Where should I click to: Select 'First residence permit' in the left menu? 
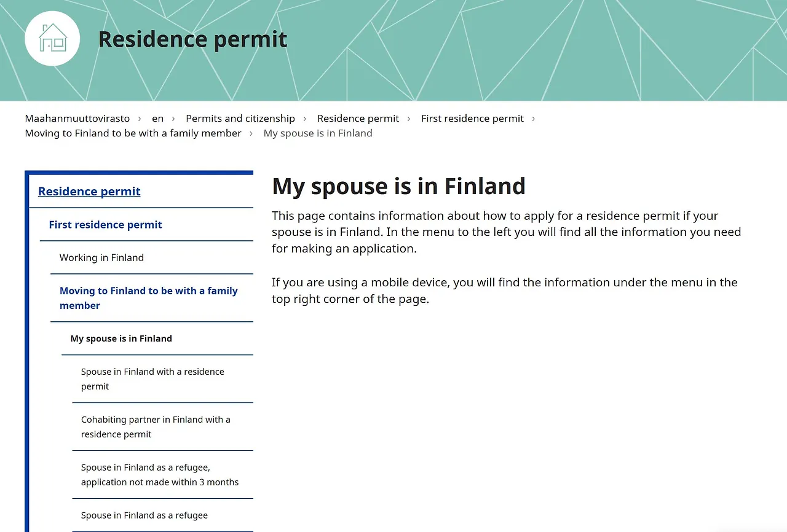click(105, 224)
